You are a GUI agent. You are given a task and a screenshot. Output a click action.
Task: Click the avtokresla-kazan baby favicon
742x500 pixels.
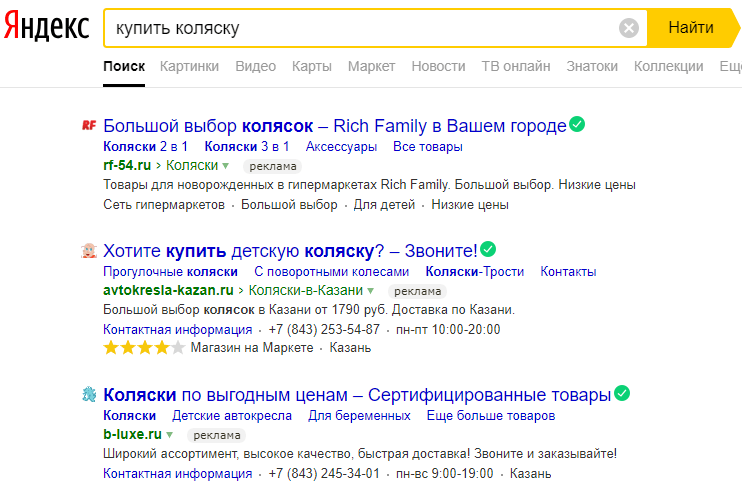coord(89,251)
